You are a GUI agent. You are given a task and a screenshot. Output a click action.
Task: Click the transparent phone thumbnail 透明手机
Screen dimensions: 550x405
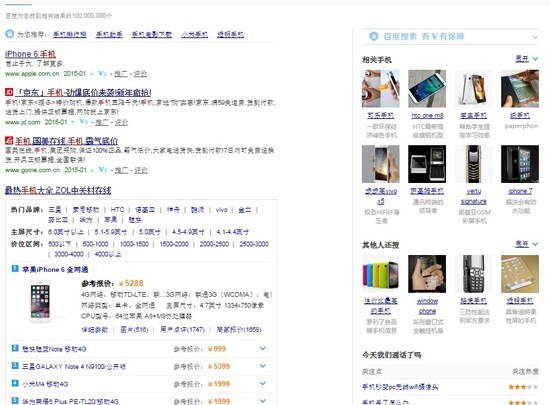(x=520, y=274)
